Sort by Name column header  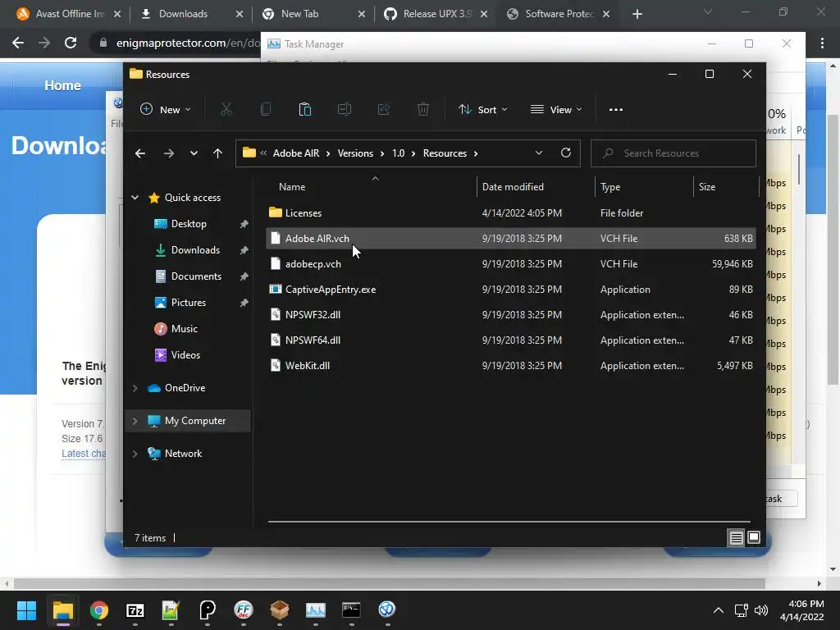[x=292, y=187]
